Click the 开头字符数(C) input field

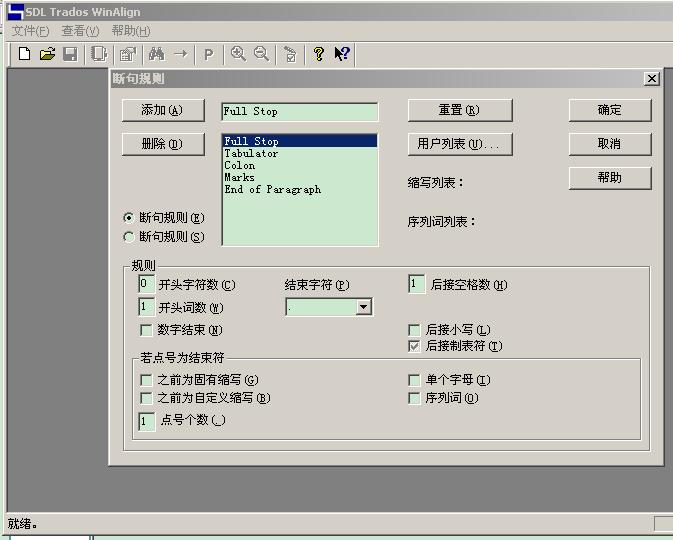[146, 284]
